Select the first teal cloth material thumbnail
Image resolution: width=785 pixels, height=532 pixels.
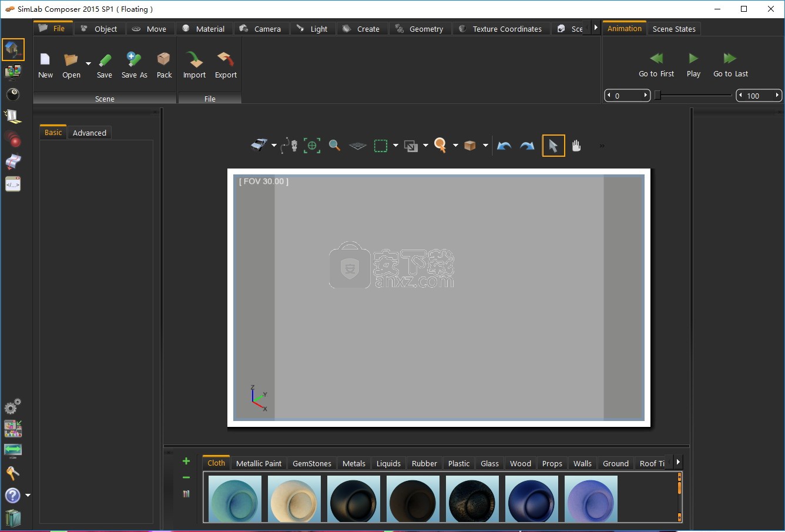pyautogui.click(x=235, y=499)
